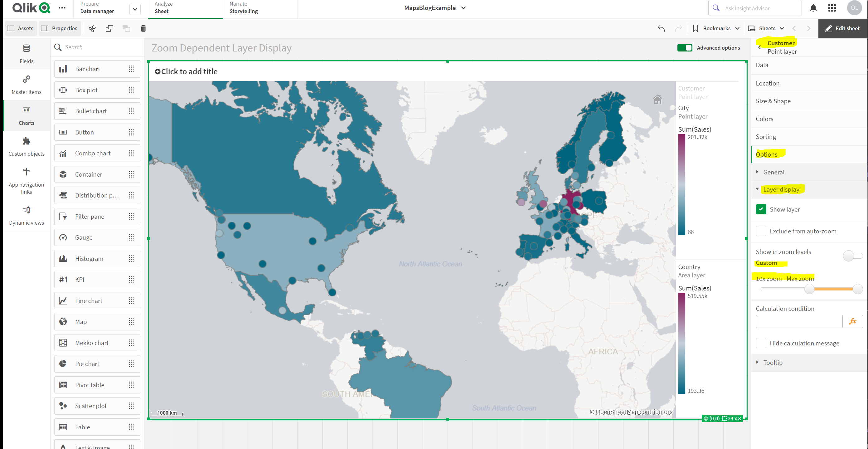868x449 pixels.
Task: Click the duplicate copy icon in toolbar
Action: coord(109,28)
